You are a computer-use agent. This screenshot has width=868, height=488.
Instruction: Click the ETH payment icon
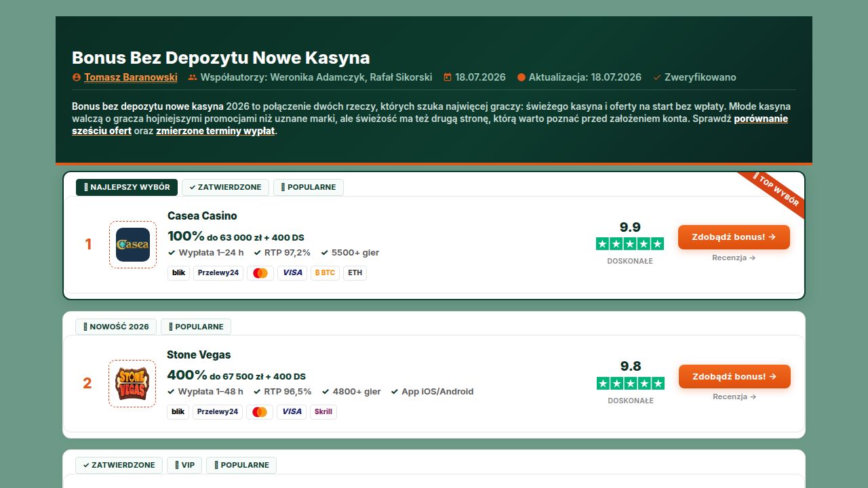(x=355, y=273)
